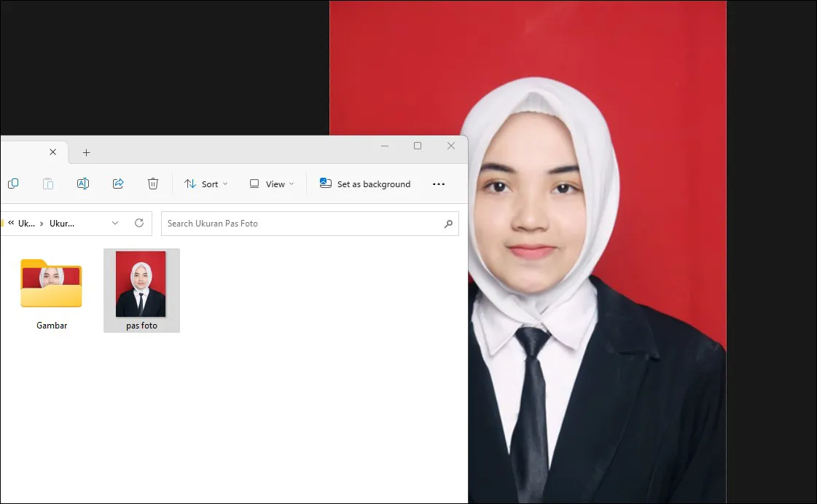Click the Copy icon on the toolbar
The height and width of the screenshot is (504, 817).
pyautogui.click(x=12, y=184)
